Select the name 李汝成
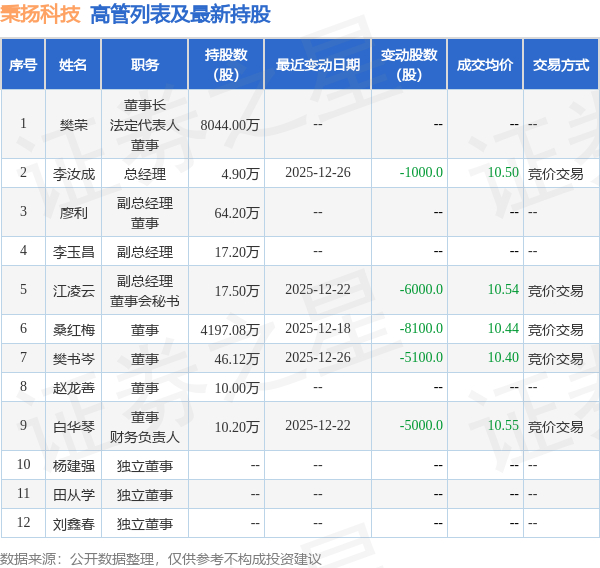This screenshot has height=568, width=600. (73, 174)
